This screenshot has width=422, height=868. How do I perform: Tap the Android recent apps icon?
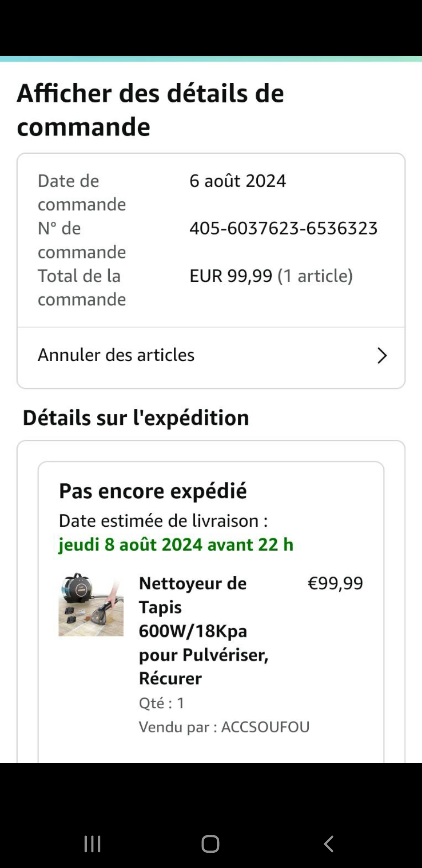pos(93,844)
